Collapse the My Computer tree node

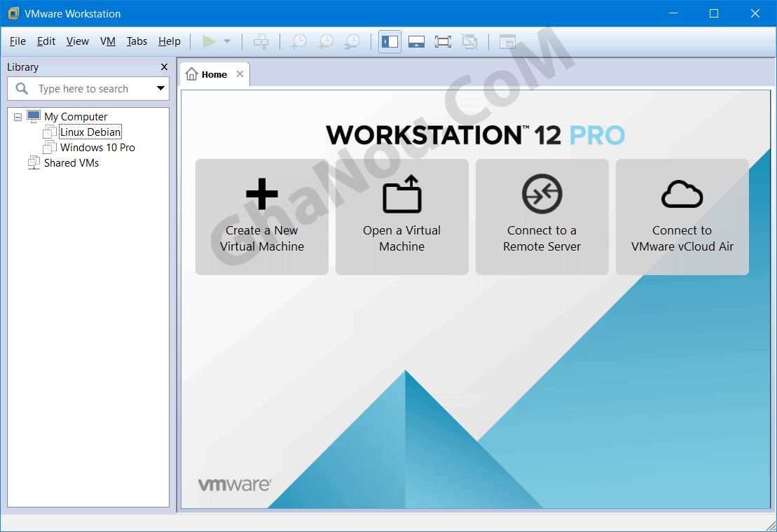pyautogui.click(x=18, y=118)
